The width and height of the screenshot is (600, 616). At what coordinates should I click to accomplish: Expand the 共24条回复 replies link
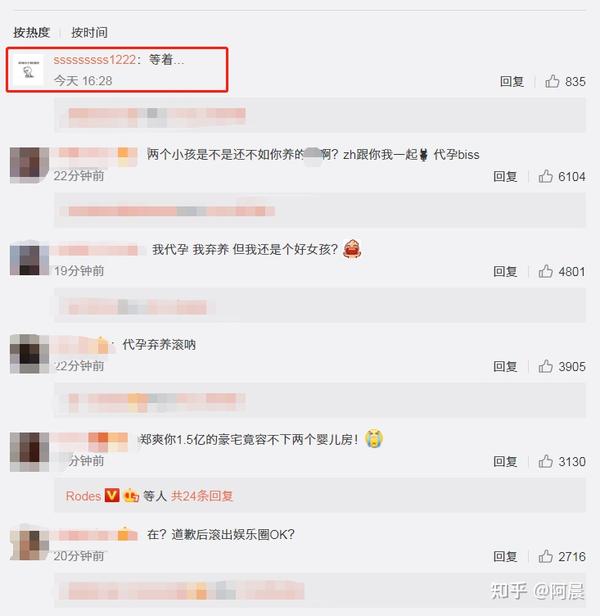[x=202, y=496]
